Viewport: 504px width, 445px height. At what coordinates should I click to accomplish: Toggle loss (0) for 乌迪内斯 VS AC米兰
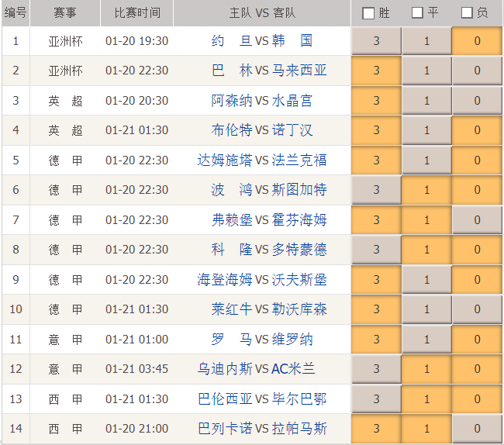[x=478, y=369]
